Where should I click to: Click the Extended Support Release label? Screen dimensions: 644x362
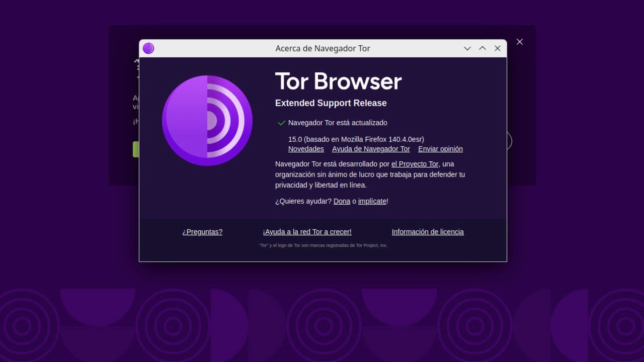tap(331, 103)
